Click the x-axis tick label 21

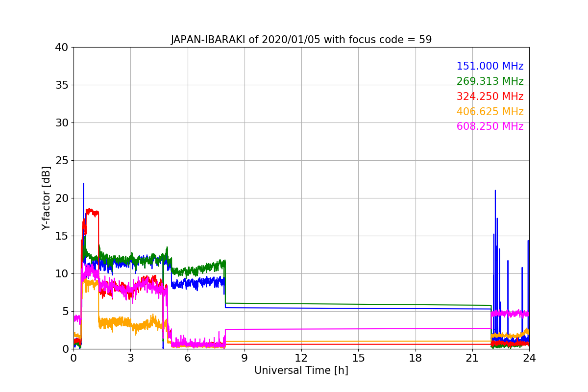pos(472,358)
